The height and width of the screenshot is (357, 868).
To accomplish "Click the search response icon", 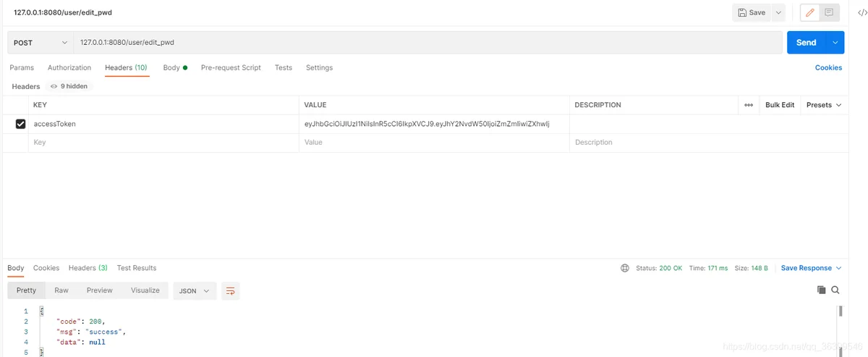I will 835,290.
